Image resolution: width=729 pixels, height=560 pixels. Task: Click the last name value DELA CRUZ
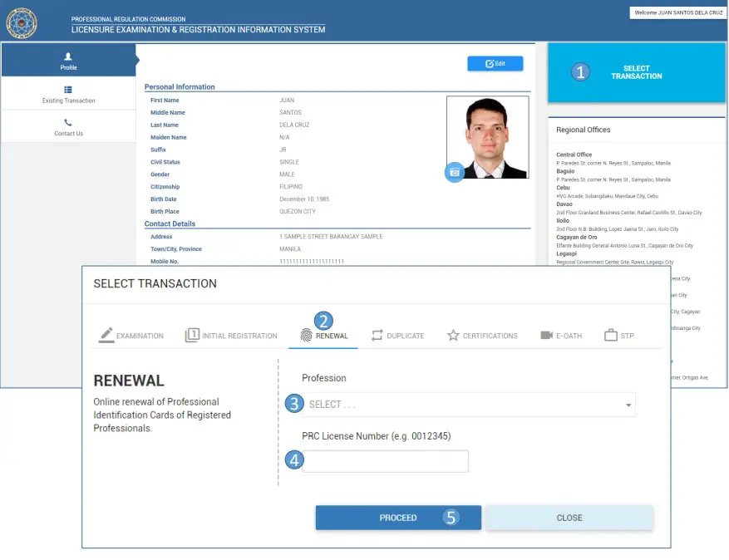coord(293,125)
